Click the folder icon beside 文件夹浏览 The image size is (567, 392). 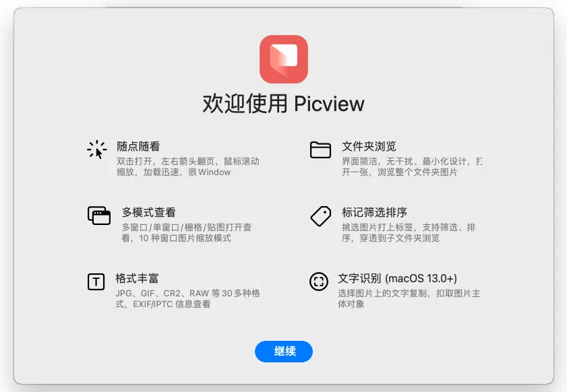pyautogui.click(x=320, y=150)
